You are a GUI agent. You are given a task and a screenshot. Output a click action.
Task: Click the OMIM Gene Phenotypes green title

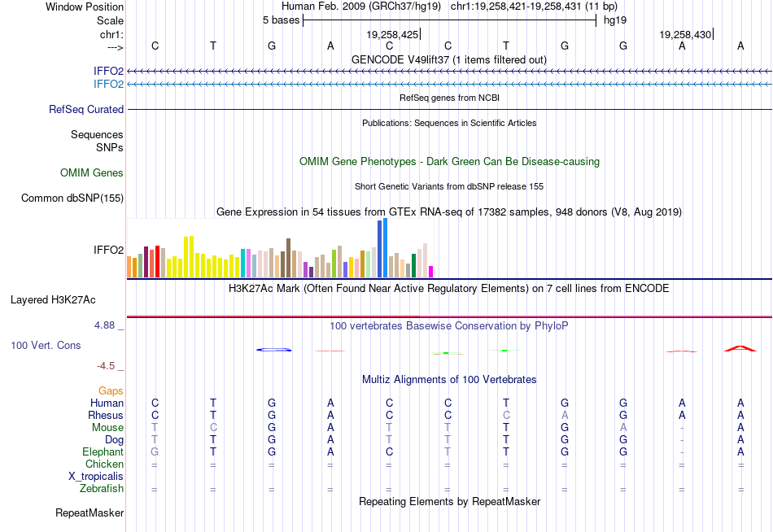point(450,161)
